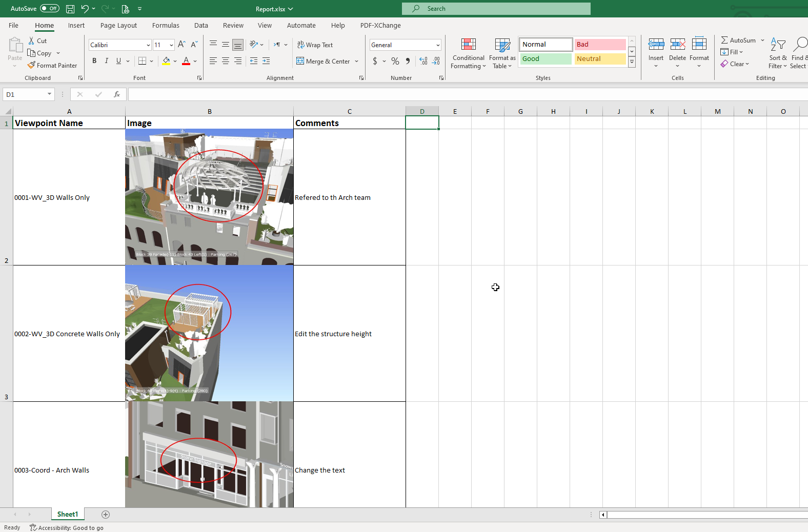
Task: Click the Format Painter brush icon
Action: click(32, 65)
